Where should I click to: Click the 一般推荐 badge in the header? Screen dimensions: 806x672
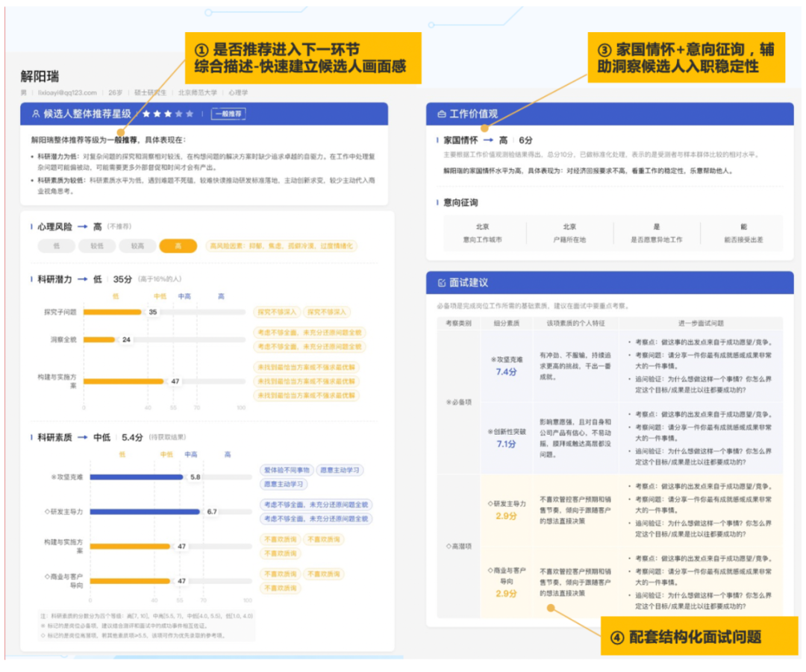pos(228,114)
